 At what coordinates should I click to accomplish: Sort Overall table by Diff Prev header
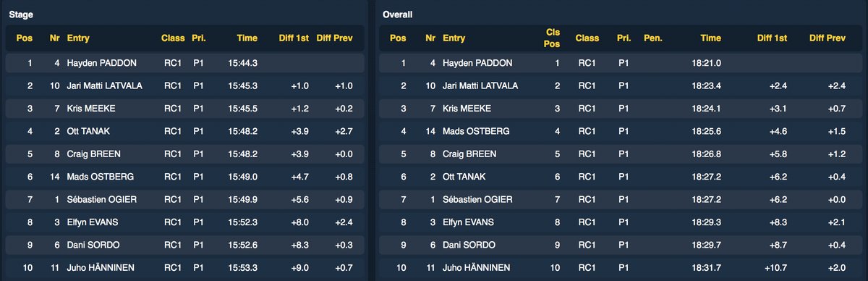[x=827, y=37]
